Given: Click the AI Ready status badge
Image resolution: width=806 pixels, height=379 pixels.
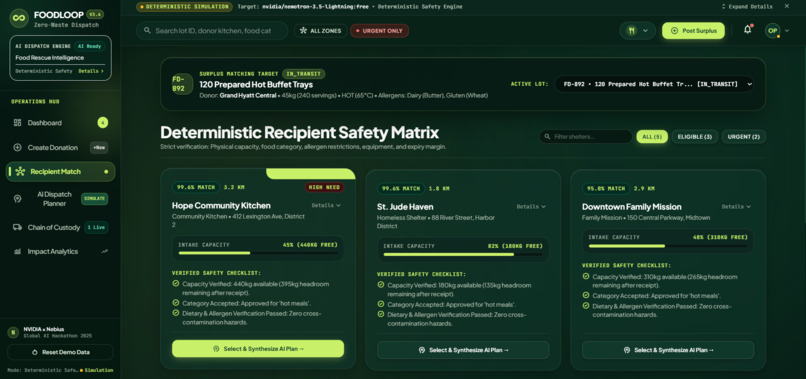Looking at the screenshot, I should coord(89,46).
